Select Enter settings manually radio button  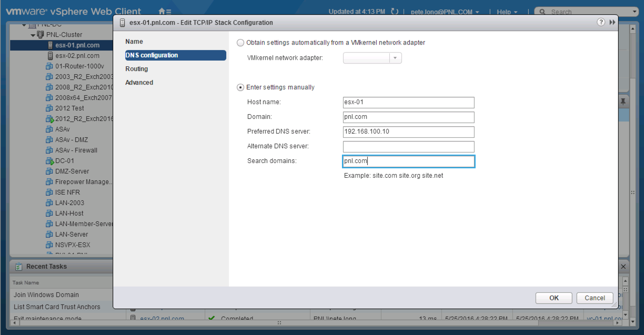click(240, 87)
